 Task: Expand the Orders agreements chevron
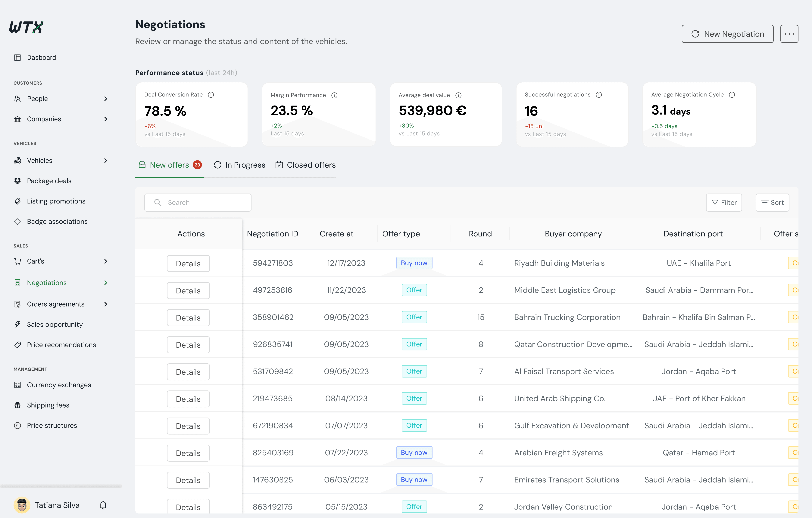coord(106,304)
